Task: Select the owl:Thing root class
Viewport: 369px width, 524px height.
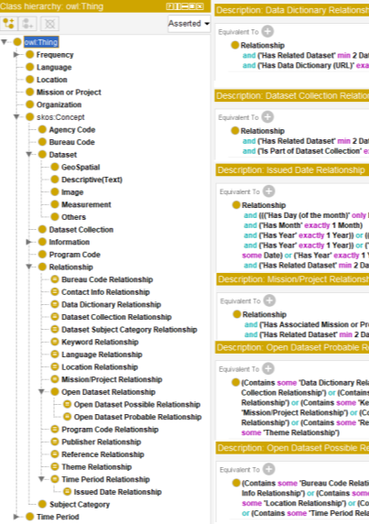Action: [41, 42]
